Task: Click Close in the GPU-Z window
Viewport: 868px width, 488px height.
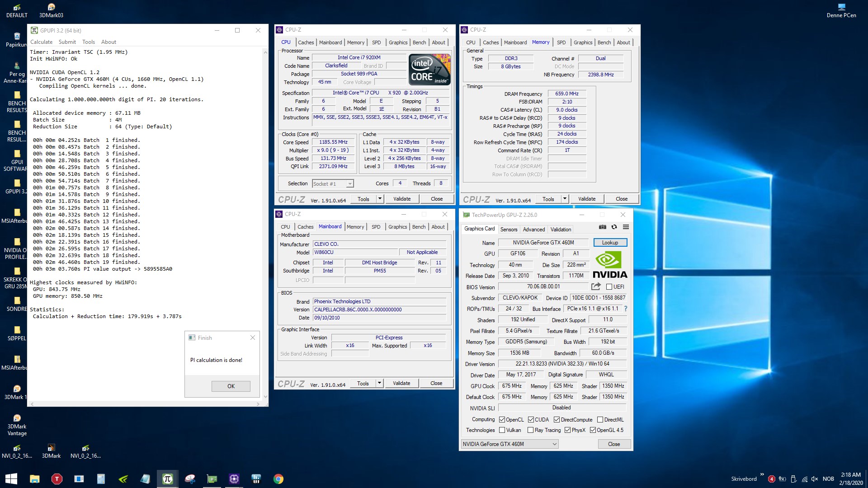Action: [x=614, y=444]
